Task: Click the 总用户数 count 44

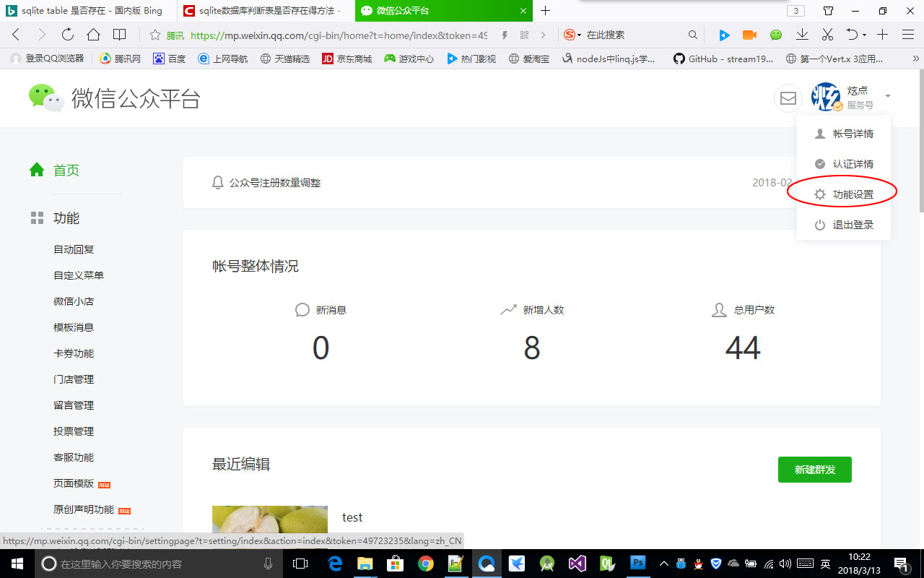Action: tap(743, 348)
